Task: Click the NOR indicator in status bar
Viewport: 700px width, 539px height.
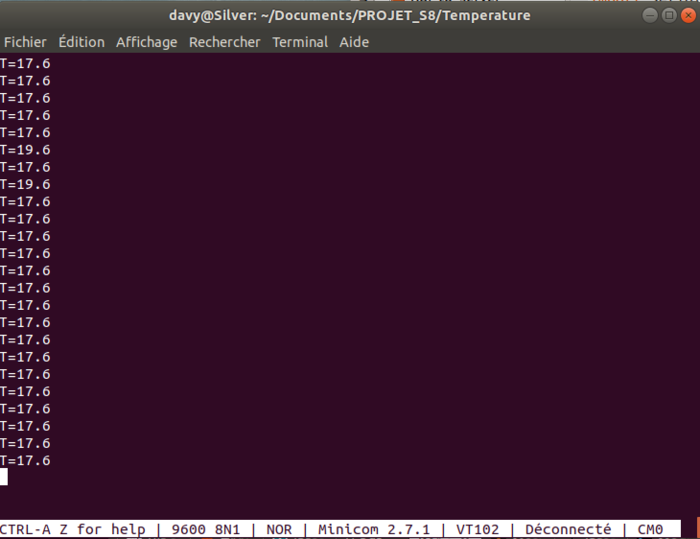Action: 282,529
